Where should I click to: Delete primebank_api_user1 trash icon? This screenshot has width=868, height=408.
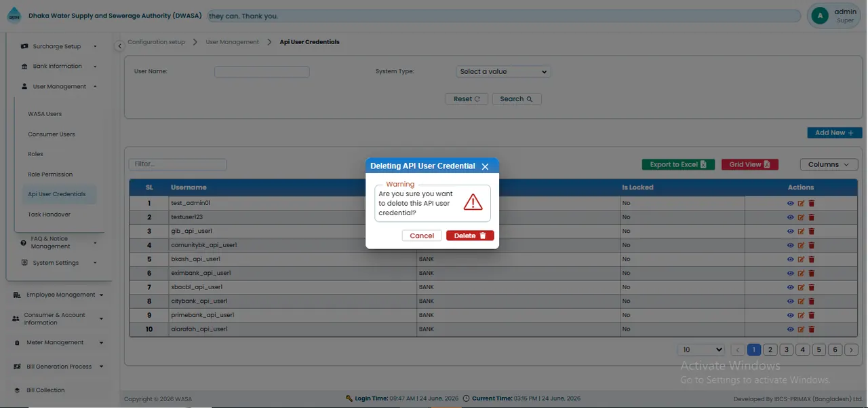pos(812,315)
